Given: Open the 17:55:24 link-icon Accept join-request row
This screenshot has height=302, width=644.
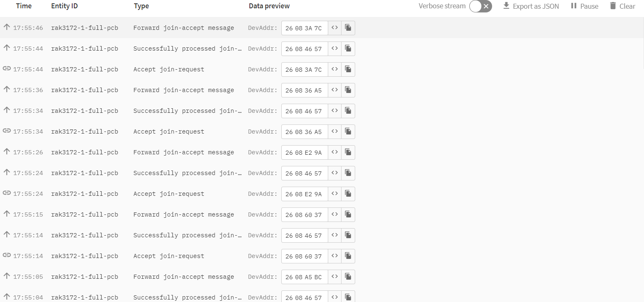Looking at the screenshot, I should pyautogui.click(x=168, y=194).
